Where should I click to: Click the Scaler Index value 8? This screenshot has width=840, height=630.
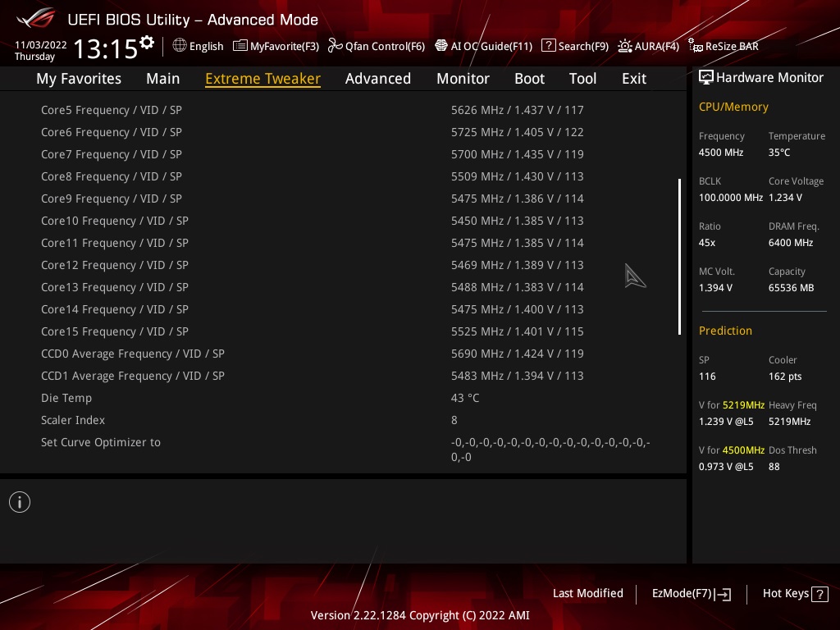click(x=454, y=420)
